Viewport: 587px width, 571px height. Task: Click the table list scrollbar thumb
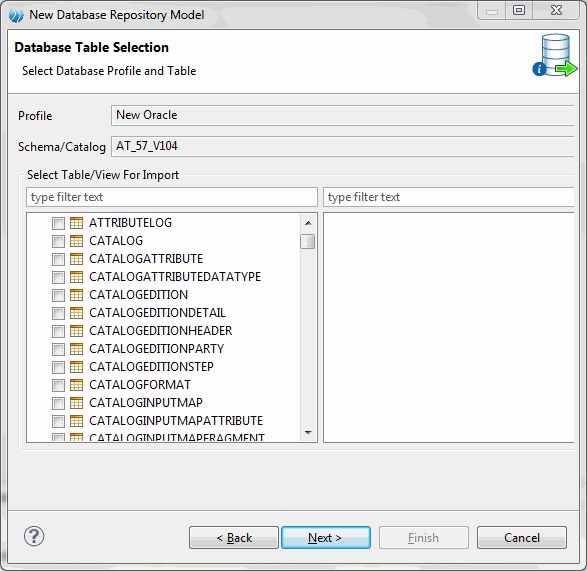[308, 242]
